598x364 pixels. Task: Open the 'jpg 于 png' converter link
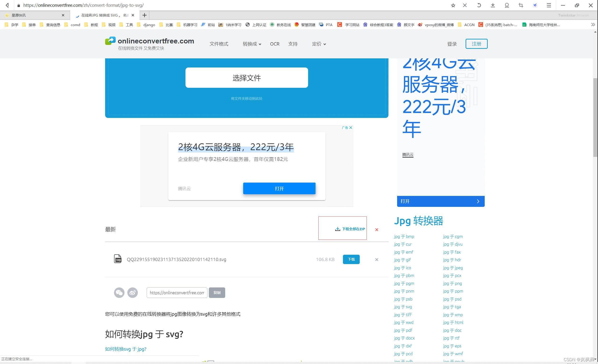452,283
